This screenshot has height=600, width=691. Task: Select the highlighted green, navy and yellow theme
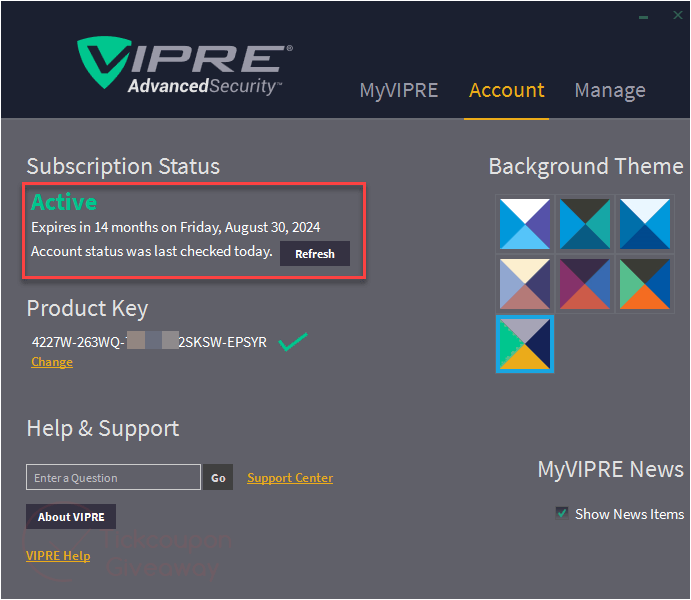point(525,344)
